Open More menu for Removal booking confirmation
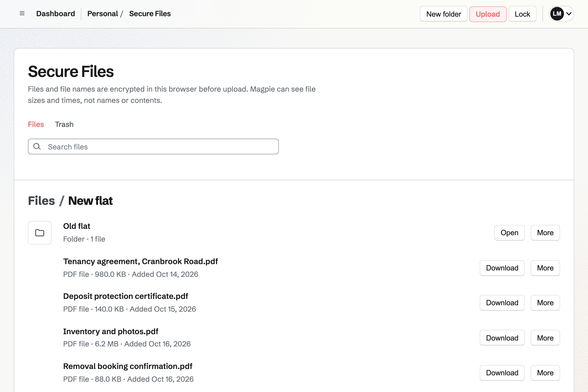Screen dimensions: 588x392 click(545, 373)
